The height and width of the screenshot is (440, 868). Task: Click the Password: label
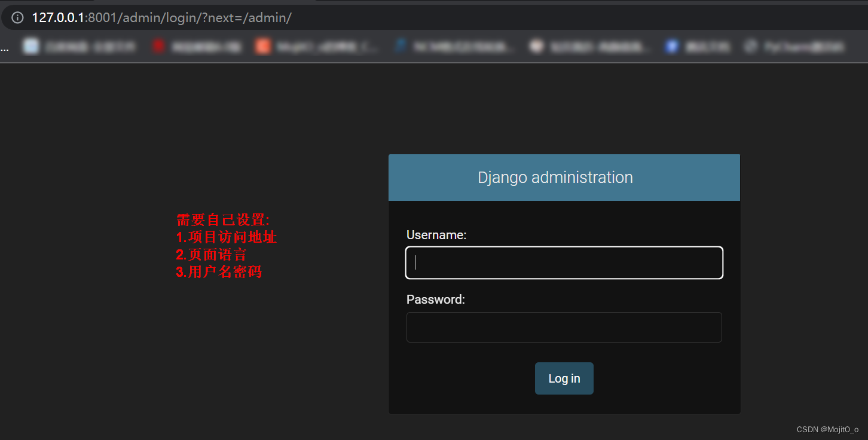(436, 300)
